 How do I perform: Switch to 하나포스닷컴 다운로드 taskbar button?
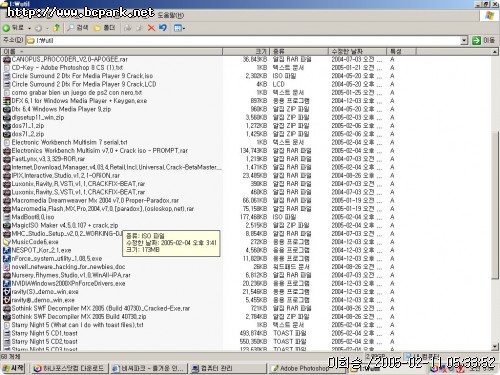[x=70, y=369]
